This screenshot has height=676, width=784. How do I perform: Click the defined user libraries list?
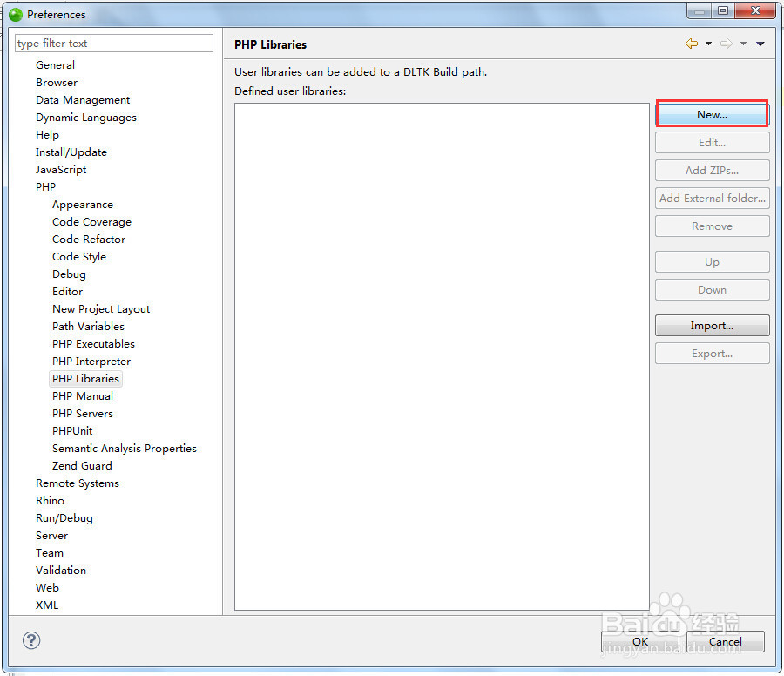(x=442, y=356)
